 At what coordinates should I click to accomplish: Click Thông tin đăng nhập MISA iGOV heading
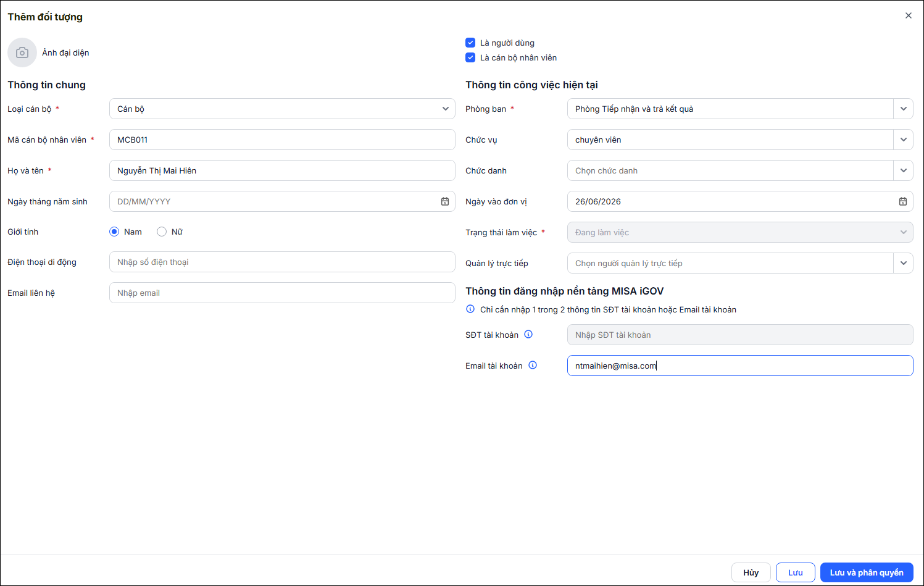tap(564, 291)
